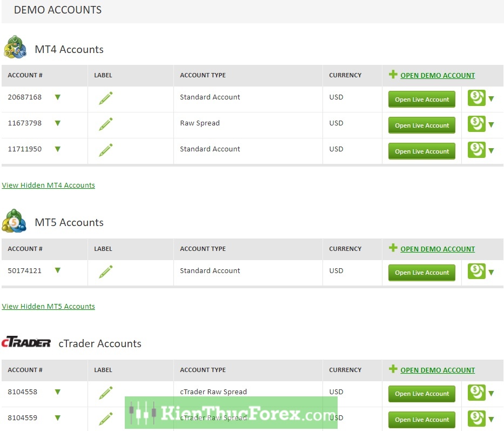Select account number 11711950
Viewport: 504px width, 431px height.
tap(25, 149)
